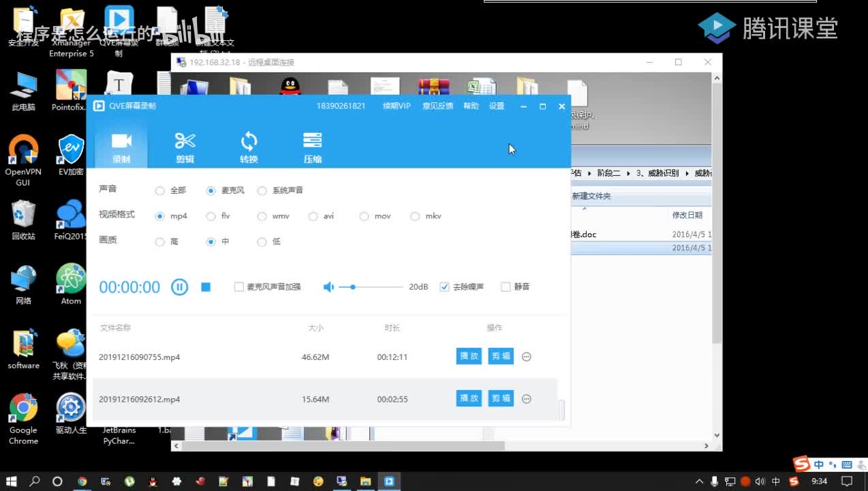Click WinRAR archive icon in remote desktop
This screenshot has width=868, height=491.
[x=433, y=87]
